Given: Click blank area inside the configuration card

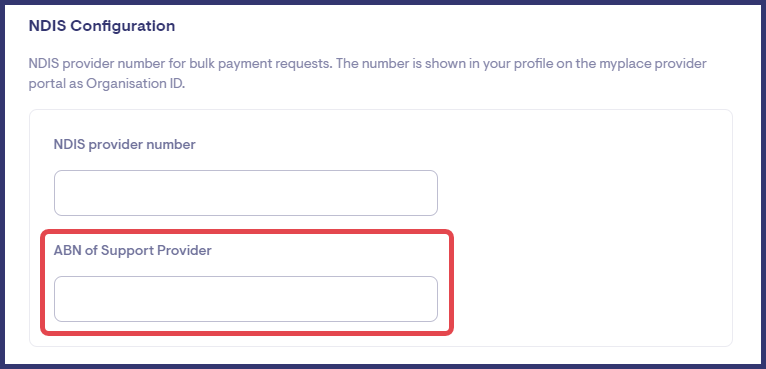Looking at the screenshot, I should [x=586, y=230].
